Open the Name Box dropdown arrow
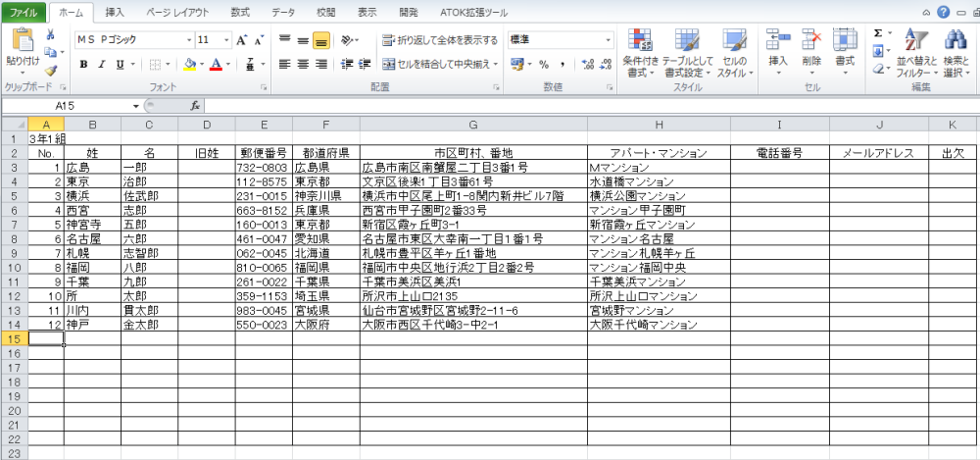This screenshot has height=460, width=980. pyautogui.click(x=135, y=105)
